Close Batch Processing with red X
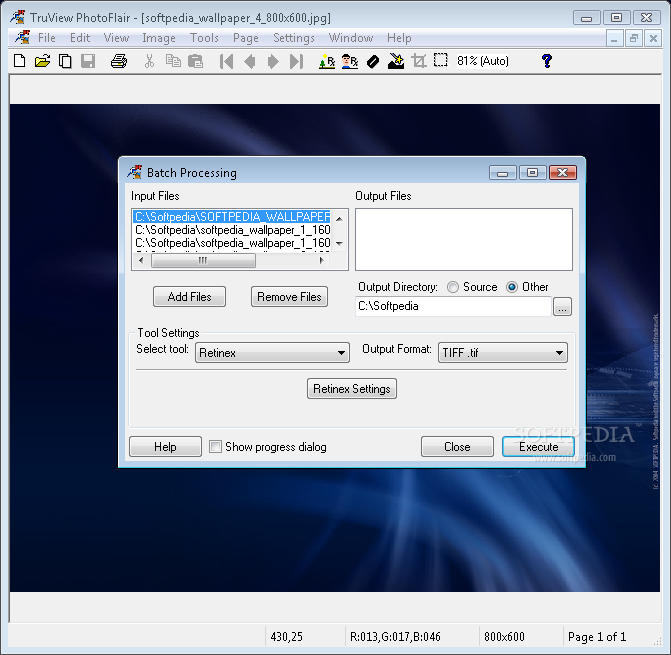Screen dimensions: 671x655 (563, 173)
